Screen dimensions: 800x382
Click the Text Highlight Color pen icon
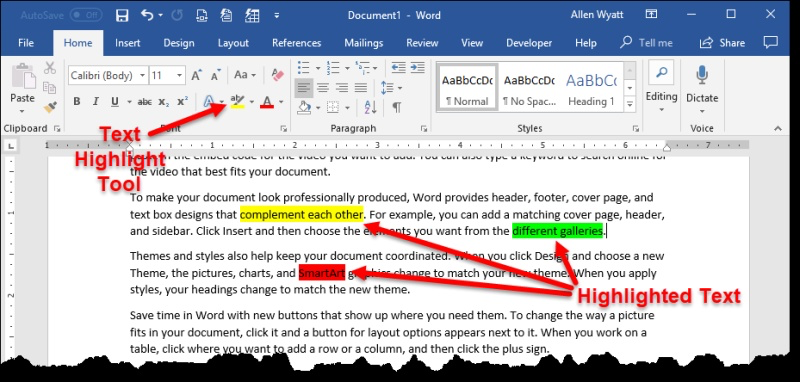pyautogui.click(x=237, y=101)
